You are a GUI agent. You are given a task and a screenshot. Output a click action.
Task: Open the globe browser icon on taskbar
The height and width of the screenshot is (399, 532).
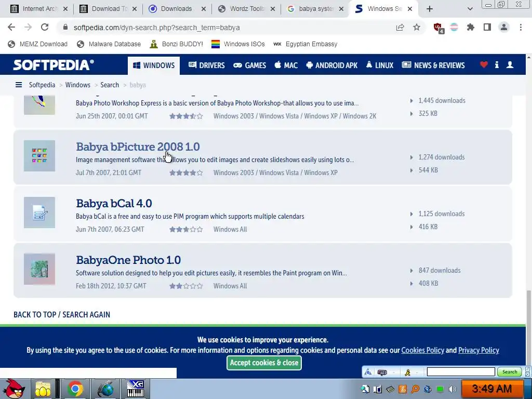(107, 389)
